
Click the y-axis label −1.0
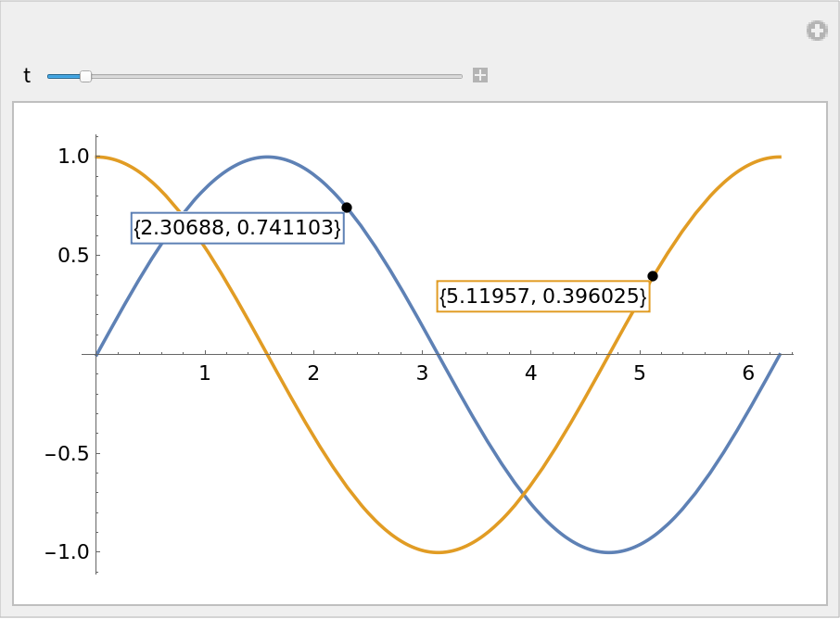(x=66, y=551)
